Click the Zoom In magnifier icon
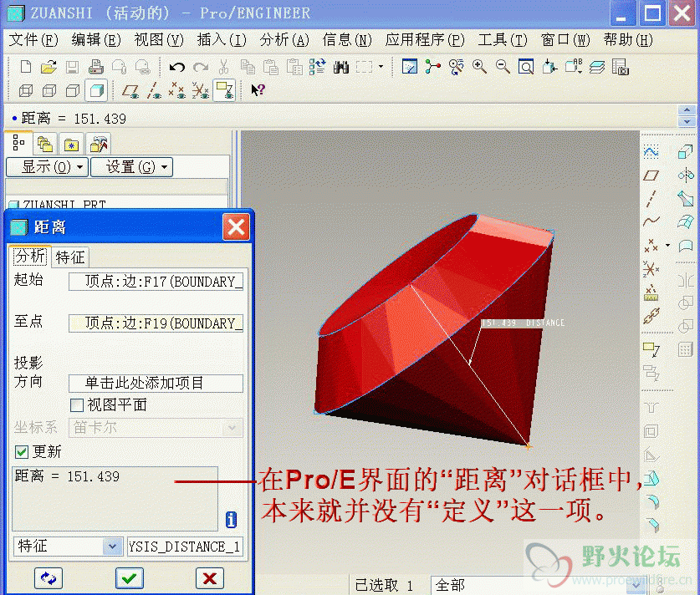Screen dimensions: 700x595 point(479,67)
